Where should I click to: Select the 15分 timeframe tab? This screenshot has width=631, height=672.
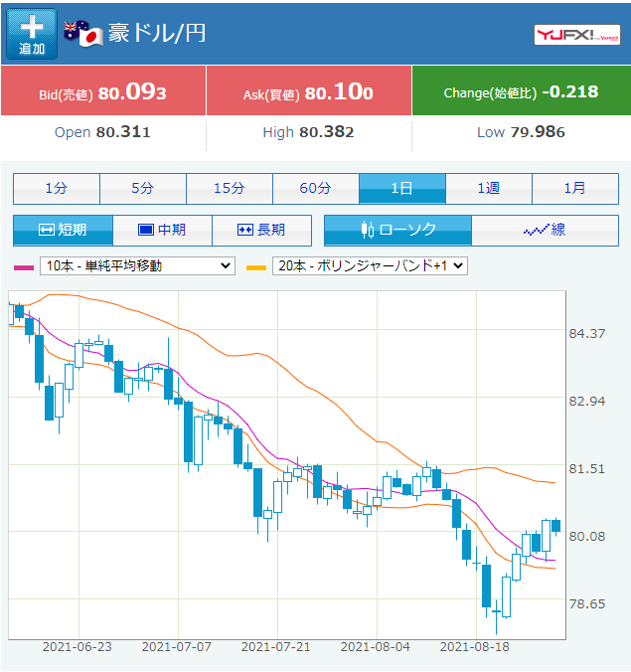(230, 189)
